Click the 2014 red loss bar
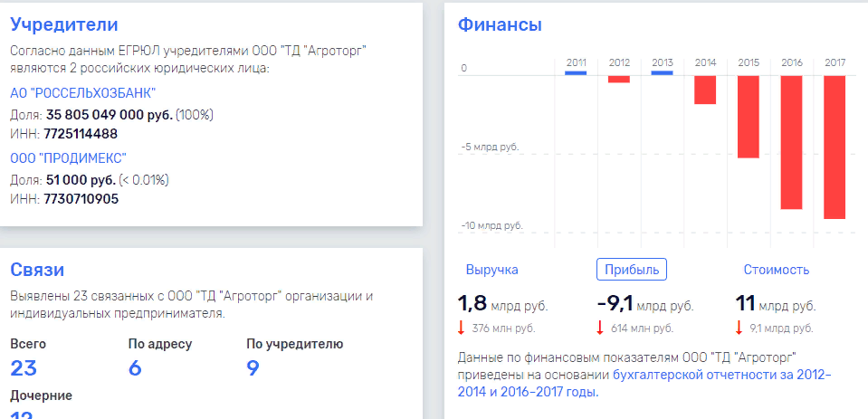Viewport: 868px width, 419px height. click(705, 90)
